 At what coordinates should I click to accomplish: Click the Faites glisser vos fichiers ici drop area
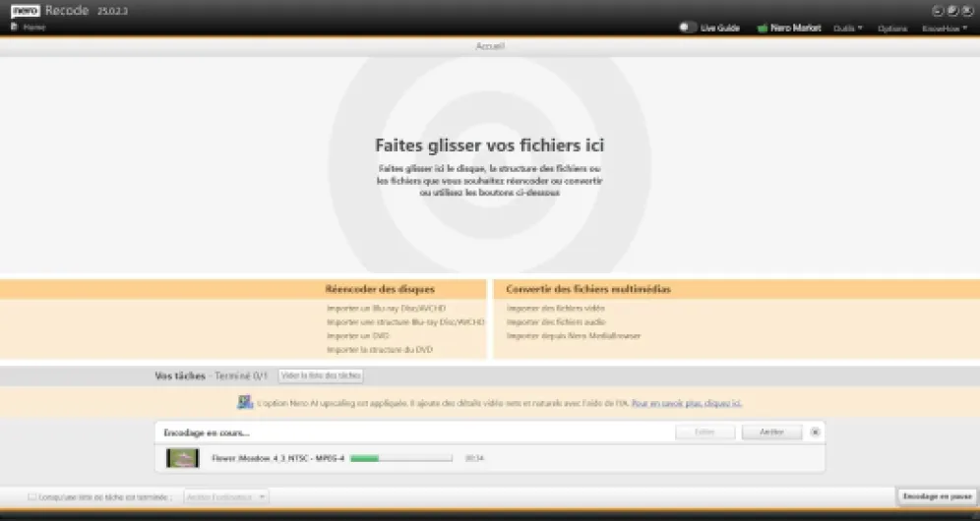tap(490, 165)
